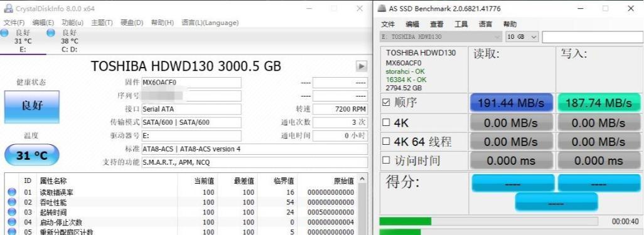
Task: Click scroll-up arrow of SMART attribute list
Action: click(x=362, y=179)
